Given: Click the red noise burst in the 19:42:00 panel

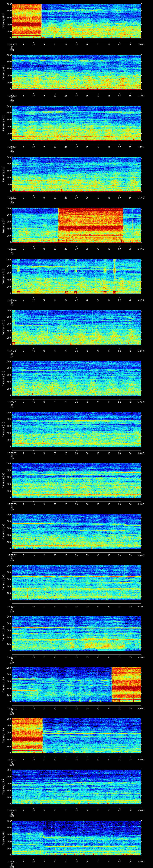Looking at the screenshot, I should click(126, 685).
